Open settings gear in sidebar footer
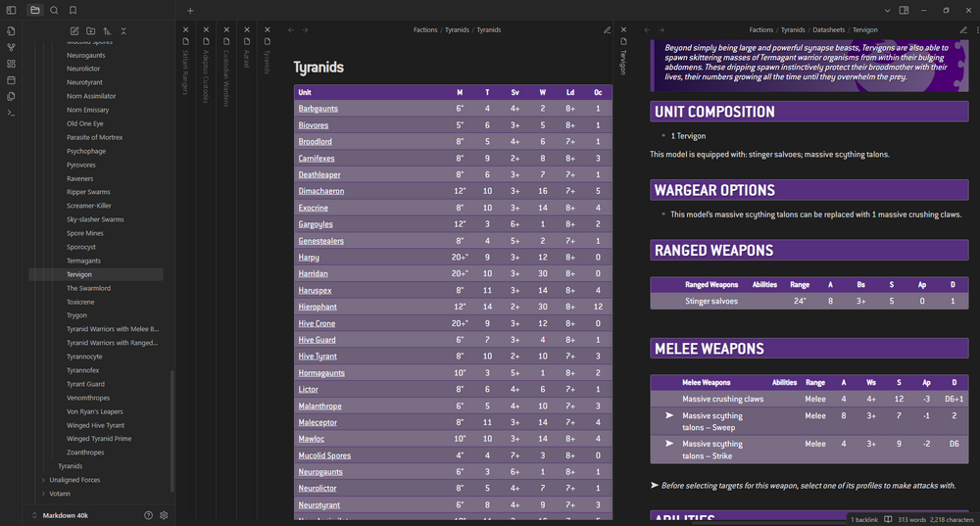This screenshot has width=980, height=526. pyautogui.click(x=164, y=515)
